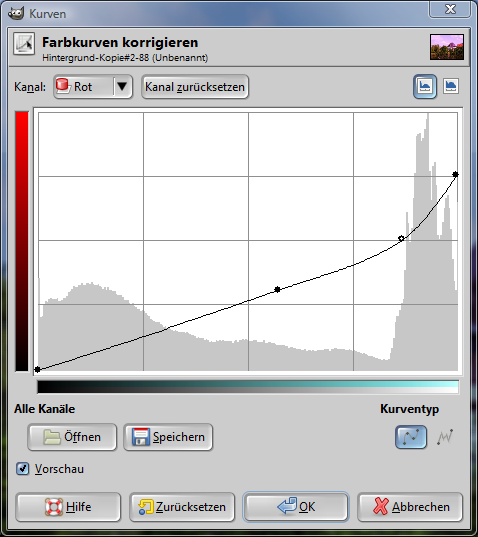This screenshot has height=537, width=478.
Task: Choose smooth curve type icon
Action: pos(411,437)
